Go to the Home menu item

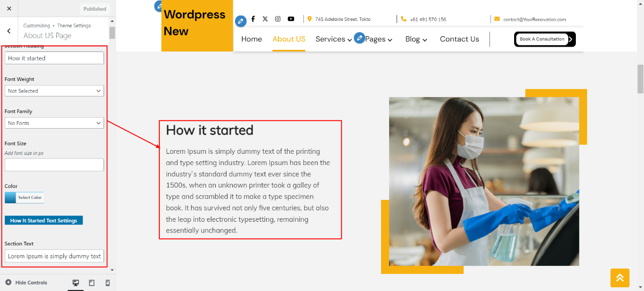point(252,39)
